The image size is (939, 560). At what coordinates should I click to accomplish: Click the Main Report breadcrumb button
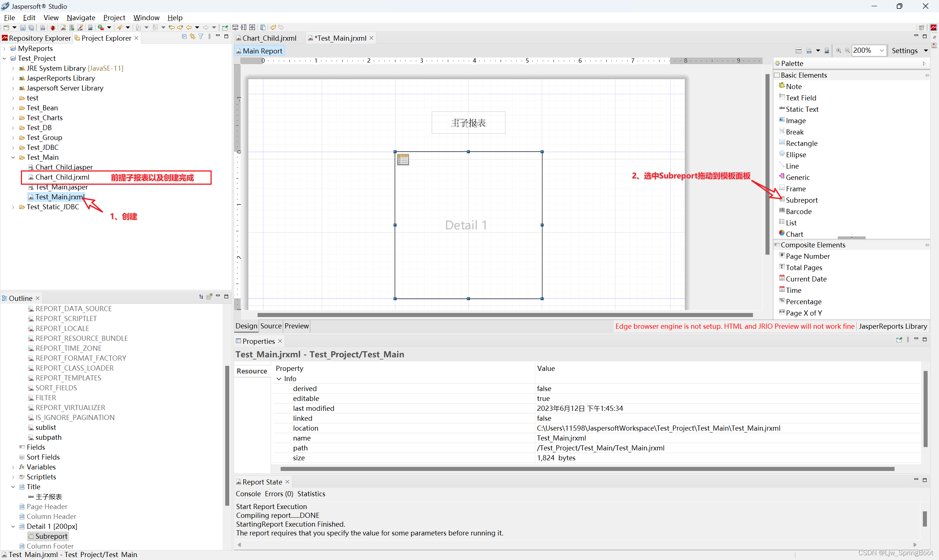[x=259, y=51]
